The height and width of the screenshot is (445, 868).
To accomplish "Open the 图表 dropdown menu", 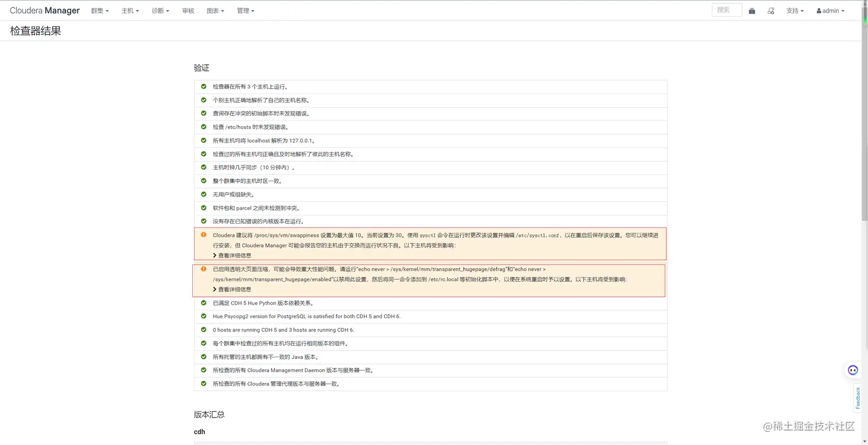I will click(215, 11).
